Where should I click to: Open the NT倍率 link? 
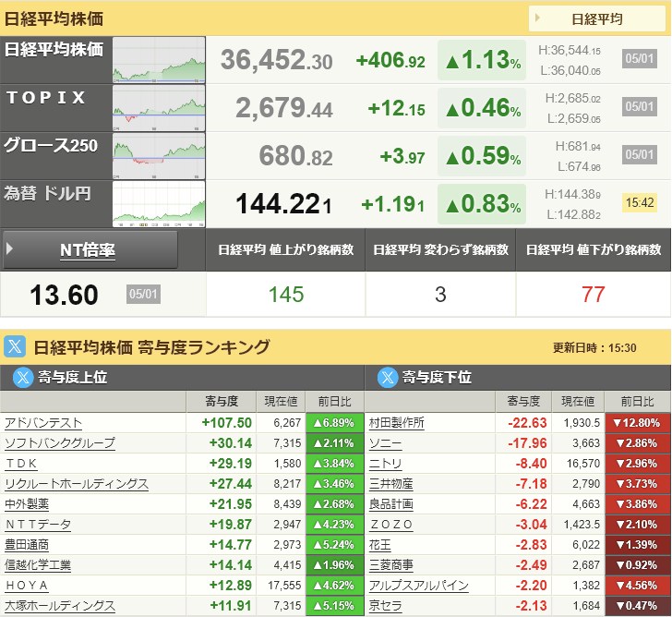point(88,249)
